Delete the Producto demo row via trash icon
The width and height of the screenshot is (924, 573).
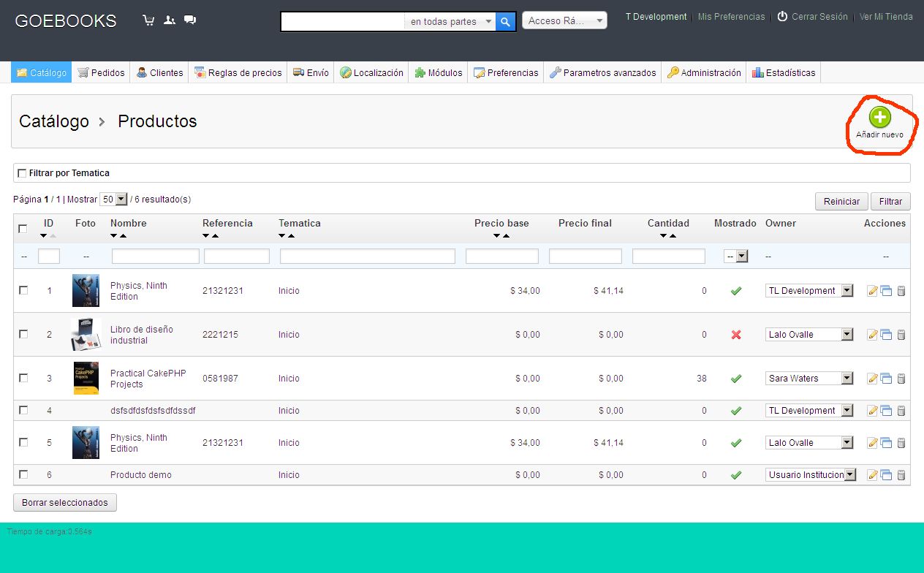click(901, 475)
